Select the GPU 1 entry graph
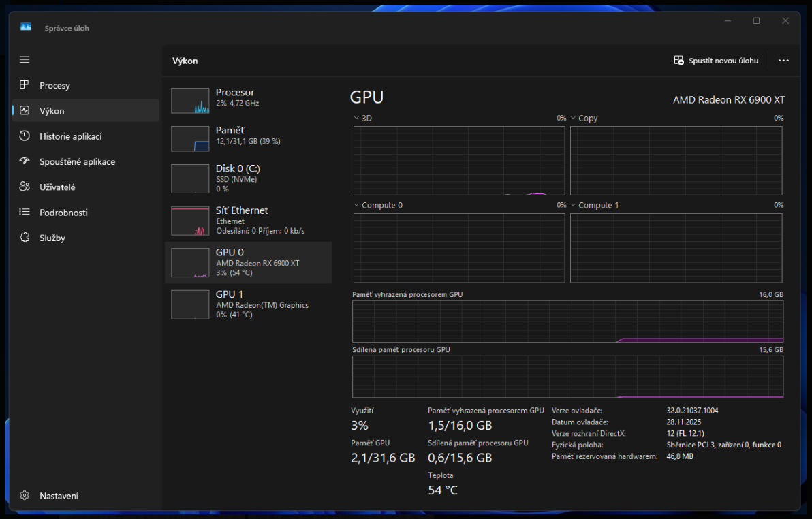The width and height of the screenshot is (812, 519). (190, 304)
